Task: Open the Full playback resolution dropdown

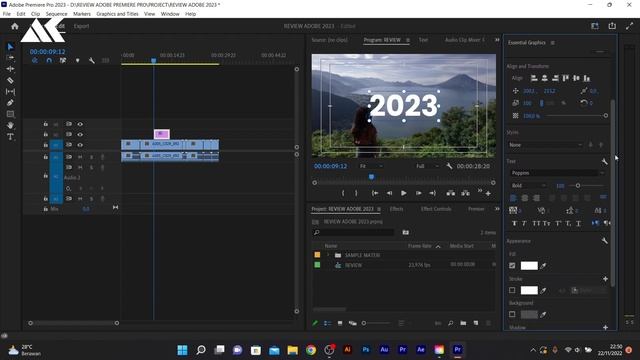Action: (x=427, y=166)
